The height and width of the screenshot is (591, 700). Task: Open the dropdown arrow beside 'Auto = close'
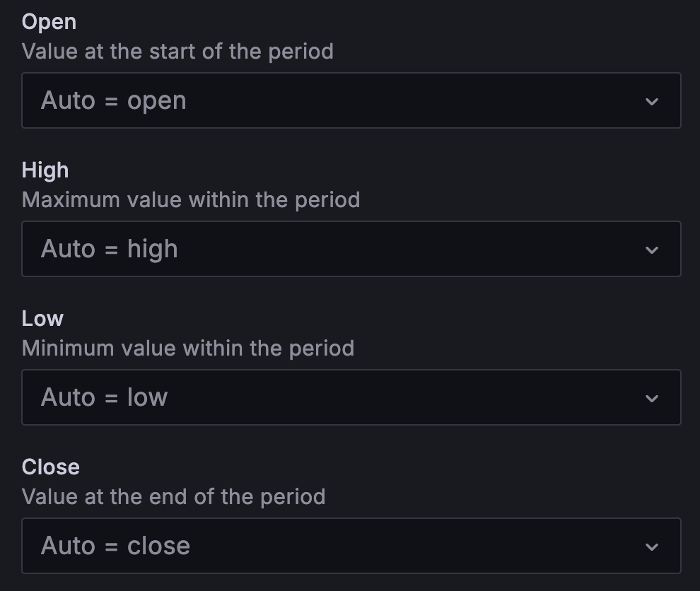click(x=651, y=546)
